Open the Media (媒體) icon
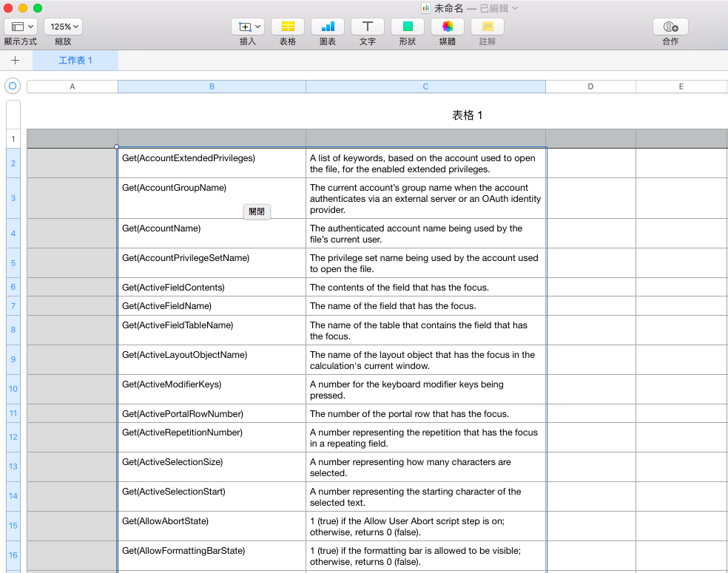 point(447,27)
